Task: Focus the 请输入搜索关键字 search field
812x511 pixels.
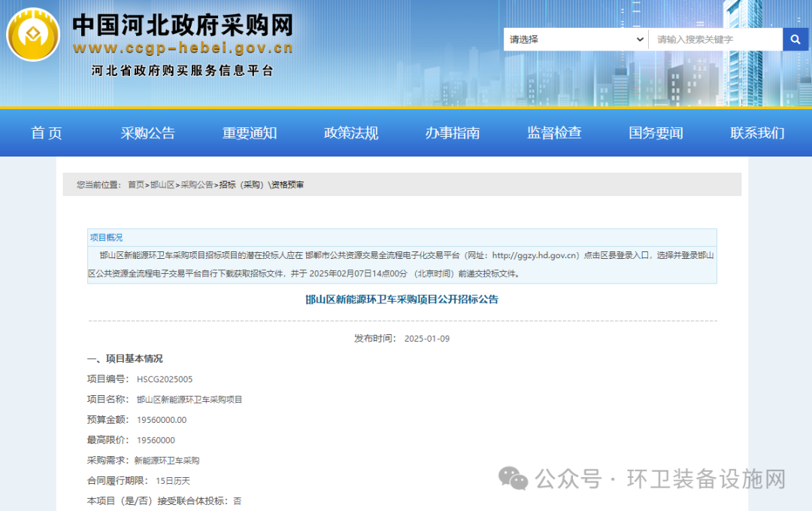Action: 715,39
